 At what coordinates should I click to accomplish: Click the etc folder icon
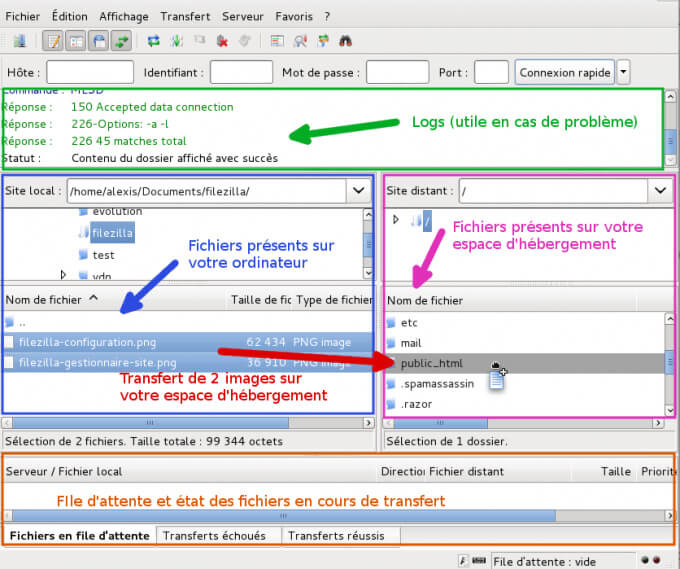pyautogui.click(x=391, y=323)
